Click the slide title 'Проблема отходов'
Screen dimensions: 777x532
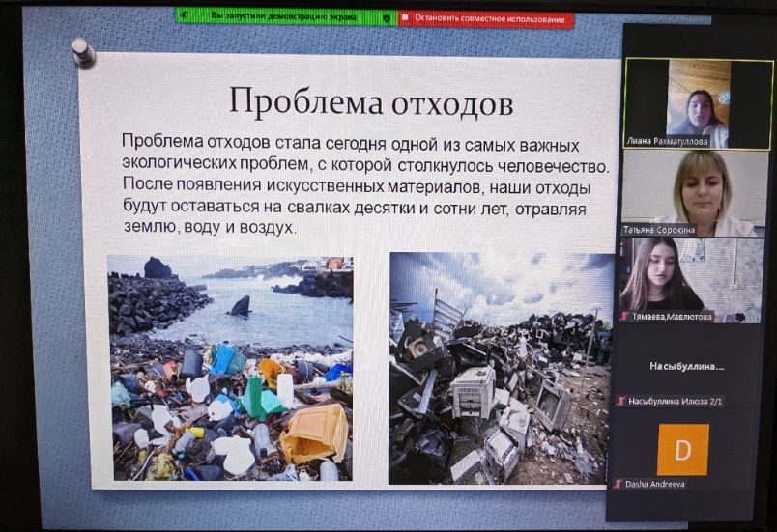pos(371,102)
